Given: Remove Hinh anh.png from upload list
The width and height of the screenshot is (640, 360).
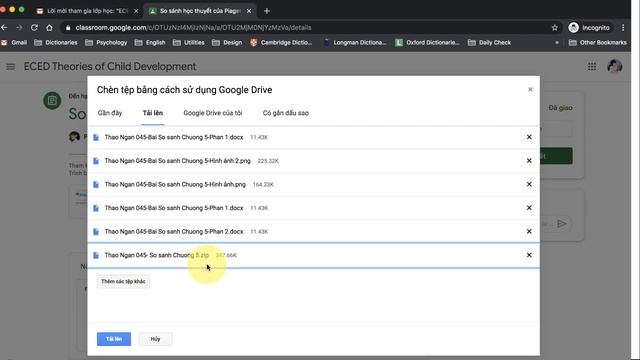Looking at the screenshot, I should (x=529, y=184).
